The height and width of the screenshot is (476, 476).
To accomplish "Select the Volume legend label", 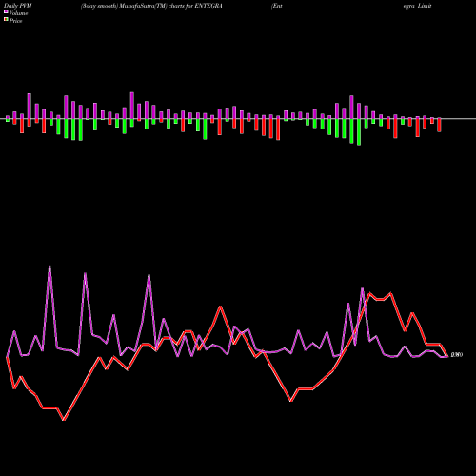I will (18, 13).
